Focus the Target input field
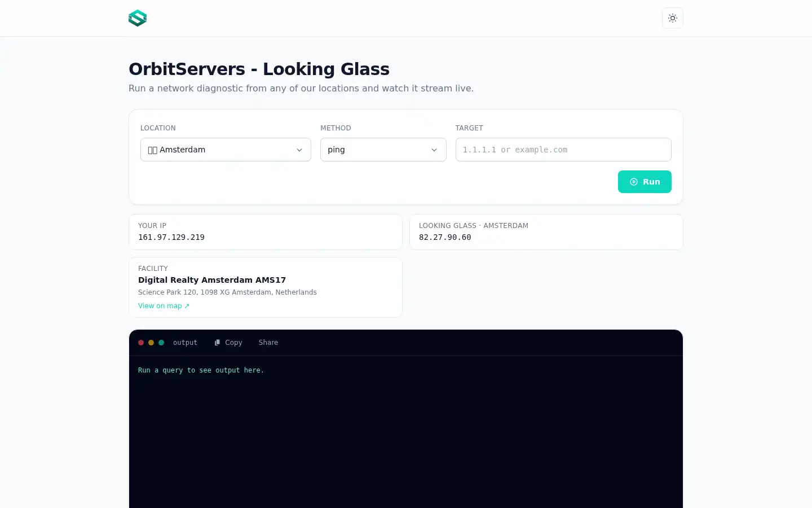 (x=563, y=150)
